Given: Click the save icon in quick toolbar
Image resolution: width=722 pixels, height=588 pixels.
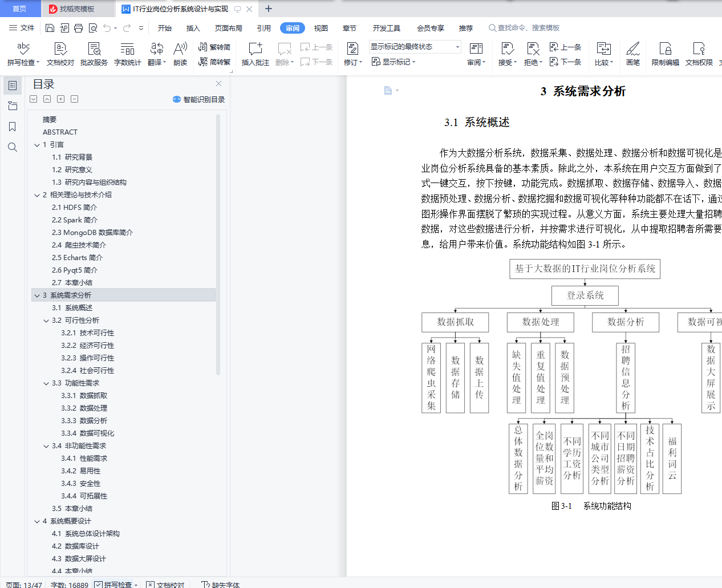Looking at the screenshot, I should [50, 28].
